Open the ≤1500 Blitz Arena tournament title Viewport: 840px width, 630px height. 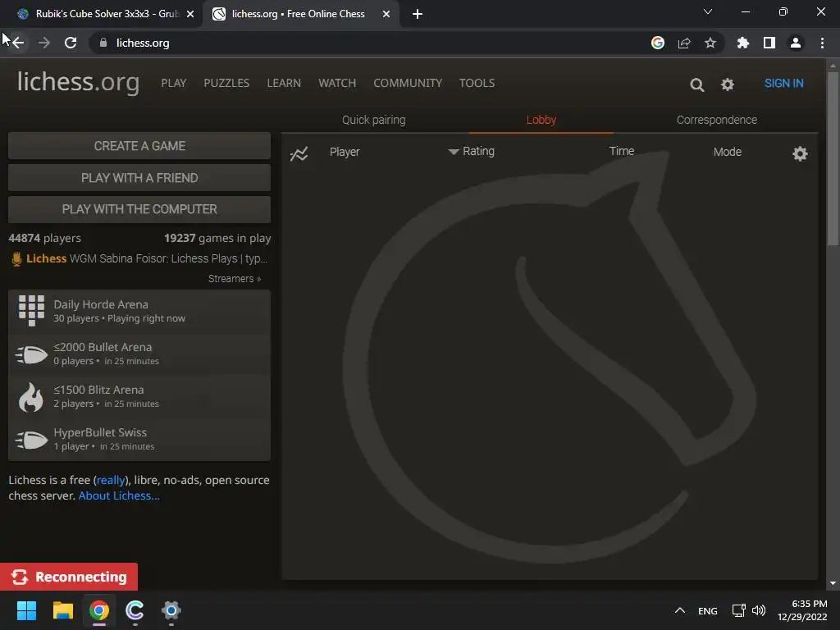98,390
